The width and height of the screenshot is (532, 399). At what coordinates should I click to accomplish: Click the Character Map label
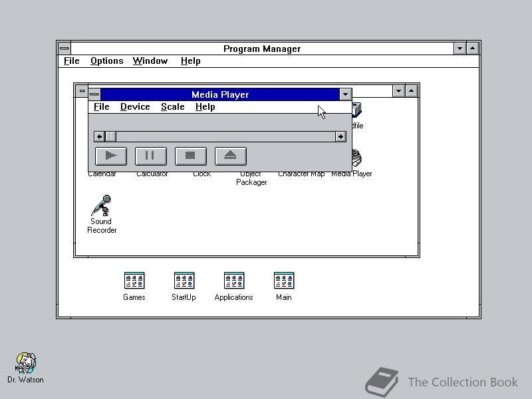pyautogui.click(x=301, y=174)
